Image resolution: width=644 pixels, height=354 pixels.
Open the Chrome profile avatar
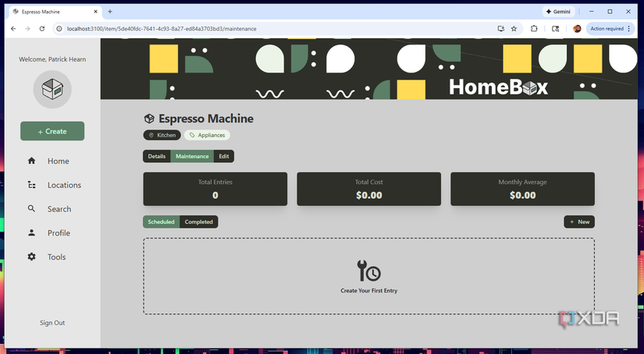pos(577,29)
